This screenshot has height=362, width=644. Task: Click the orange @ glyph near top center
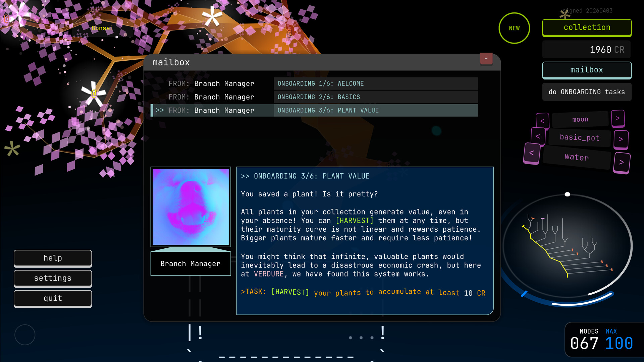(x=289, y=33)
